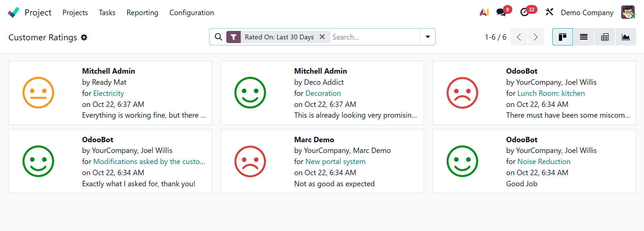Open Customer Ratings gear settings

coord(84,37)
